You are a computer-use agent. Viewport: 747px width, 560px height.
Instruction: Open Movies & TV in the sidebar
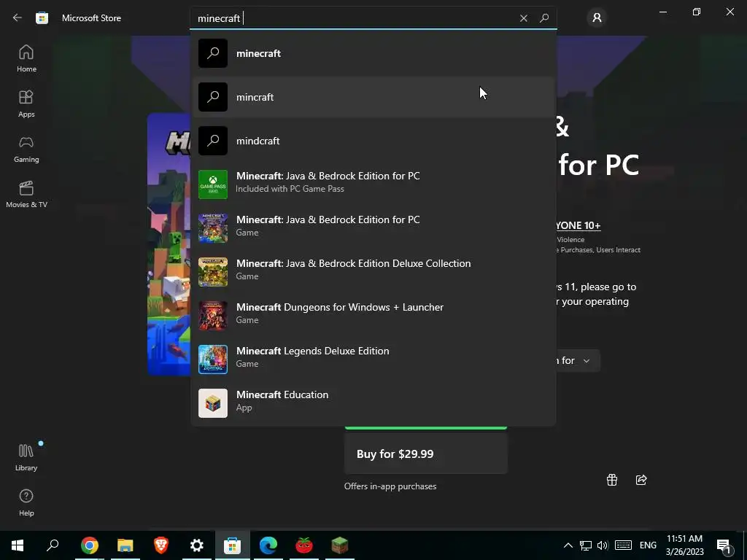coord(27,194)
